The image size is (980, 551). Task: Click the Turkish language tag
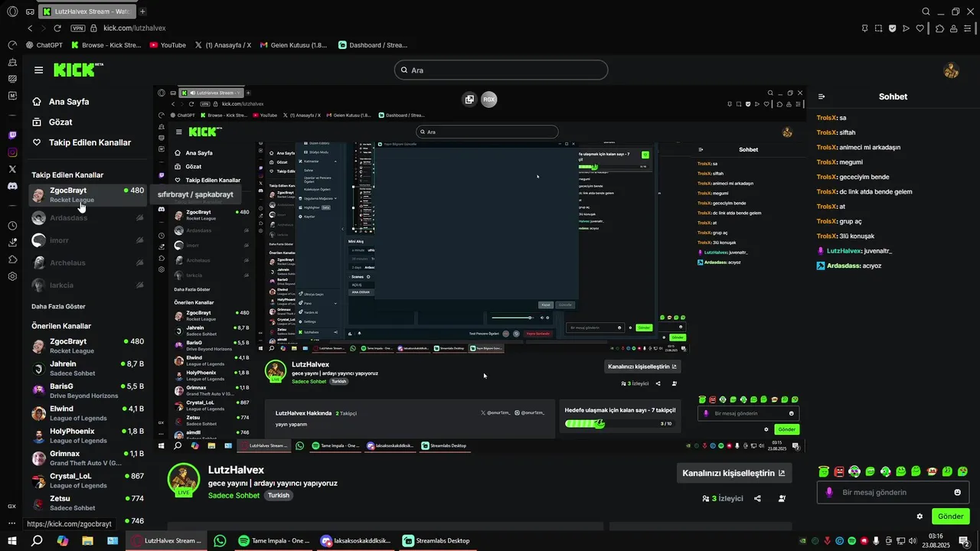[279, 495]
